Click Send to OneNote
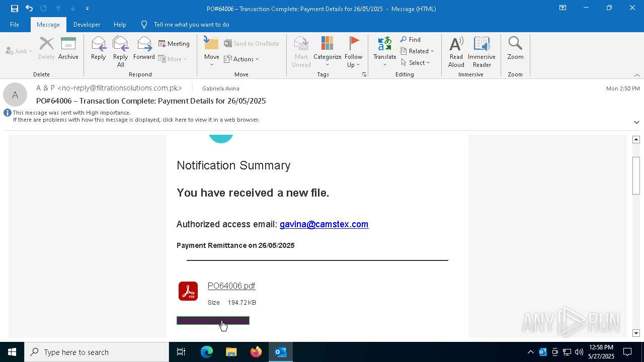The width and height of the screenshot is (644, 362). [252, 44]
